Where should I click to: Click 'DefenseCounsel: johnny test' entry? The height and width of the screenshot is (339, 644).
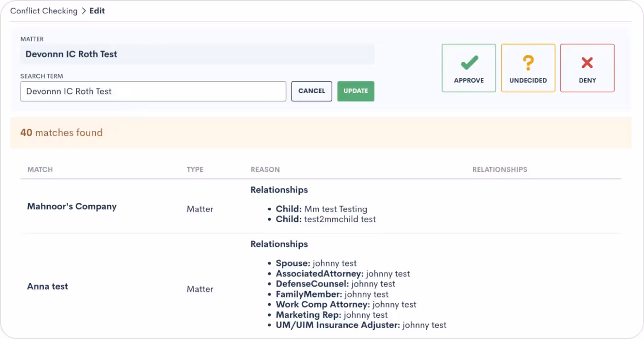335,284
